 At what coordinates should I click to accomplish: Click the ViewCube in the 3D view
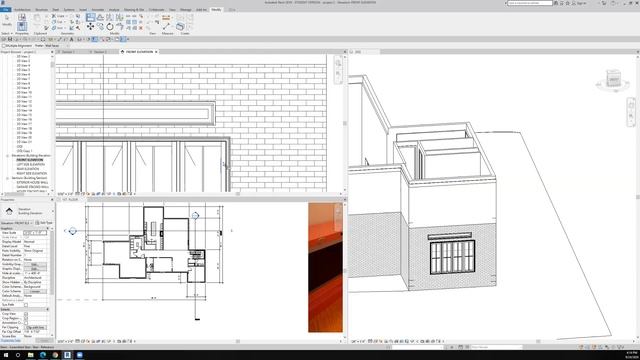[613, 80]
